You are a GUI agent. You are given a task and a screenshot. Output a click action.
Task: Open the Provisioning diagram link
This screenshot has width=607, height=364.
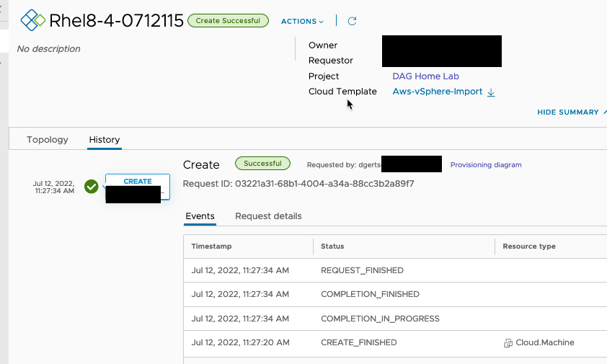coord(485,165)
